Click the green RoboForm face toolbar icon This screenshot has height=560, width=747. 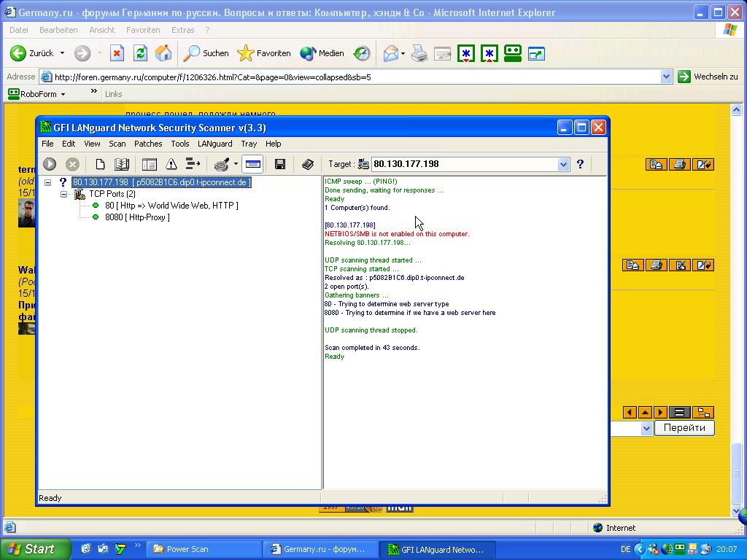click(x=513, y=53)
